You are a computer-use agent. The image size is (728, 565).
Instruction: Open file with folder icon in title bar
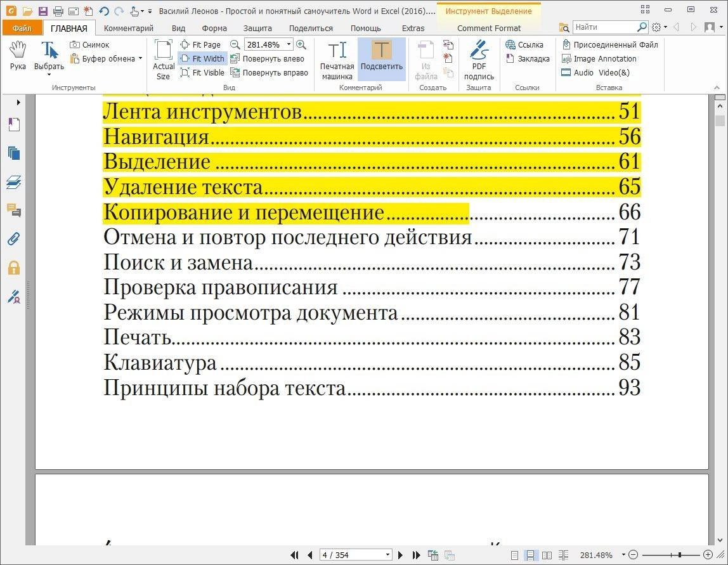coord(27,11)
